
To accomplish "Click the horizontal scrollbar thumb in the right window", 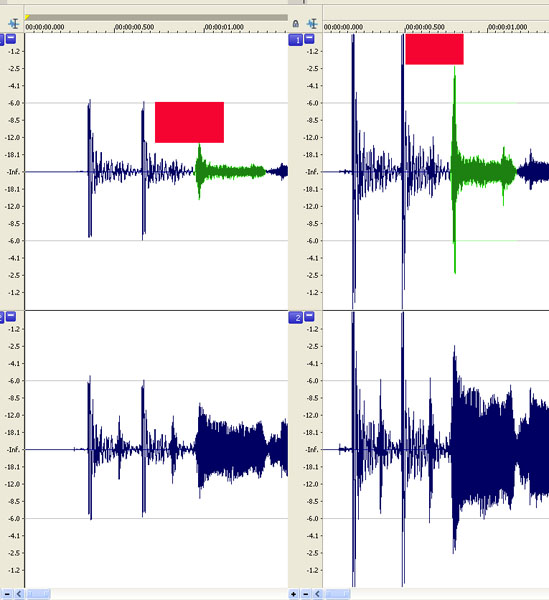I will 337,594.
